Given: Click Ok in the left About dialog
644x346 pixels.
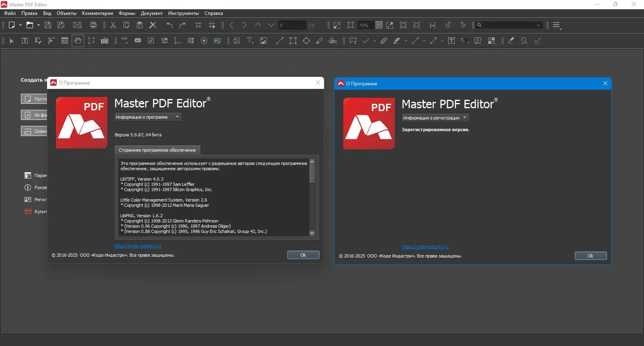Looking at the screenshot, I should pyautogui.click(x=303, y=255).
